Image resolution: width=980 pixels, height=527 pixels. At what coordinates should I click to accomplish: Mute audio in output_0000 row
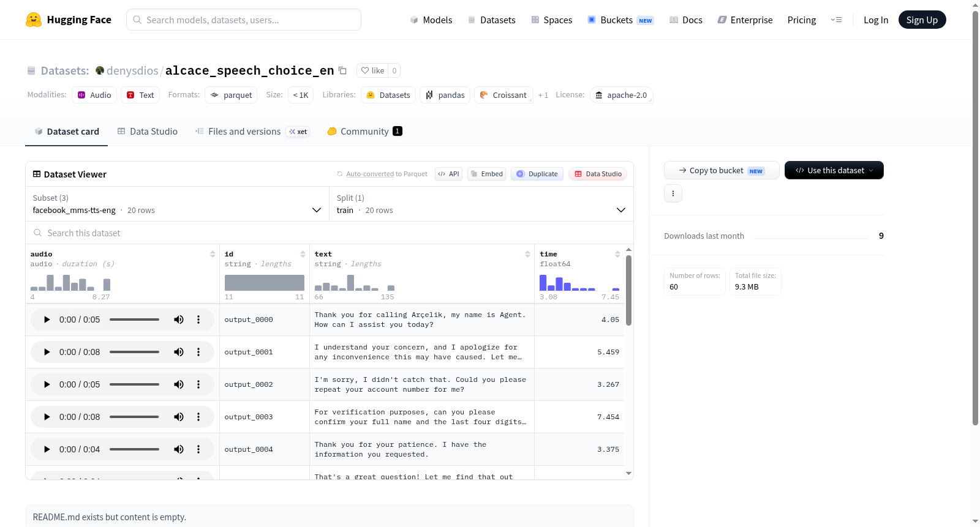tap(179, 320)
